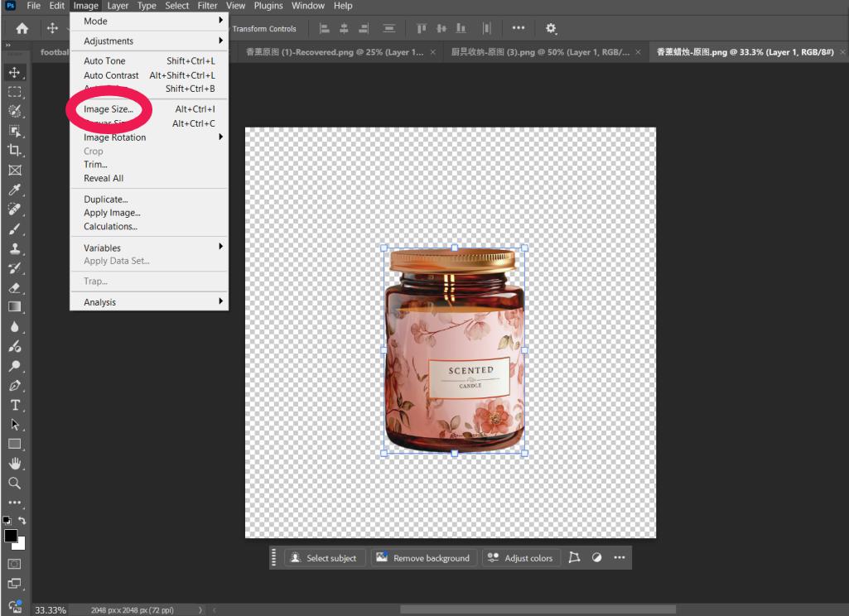
Task: Click Select subject button
Action: [325, 558]
